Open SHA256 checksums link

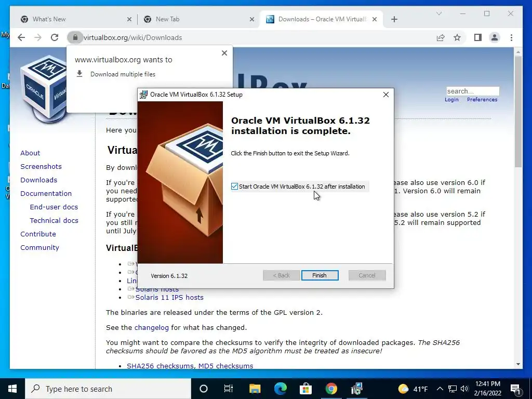pos(161,366)
